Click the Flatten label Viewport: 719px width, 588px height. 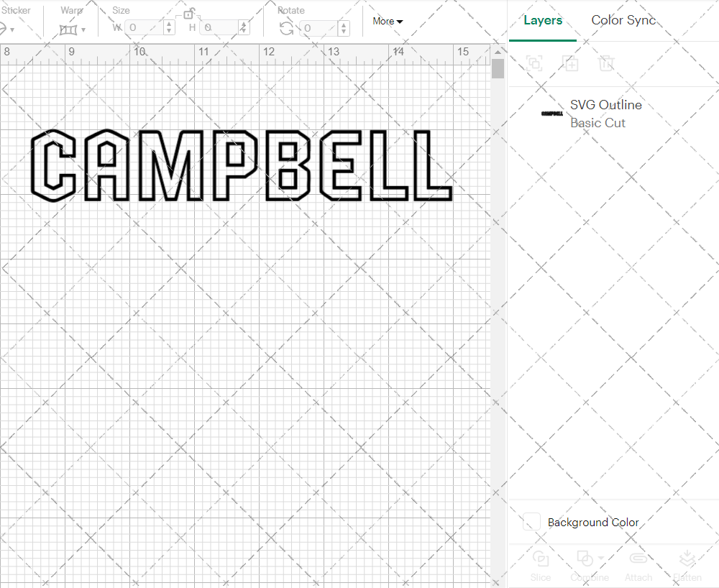pyautogui.click(x=687, y=577)
